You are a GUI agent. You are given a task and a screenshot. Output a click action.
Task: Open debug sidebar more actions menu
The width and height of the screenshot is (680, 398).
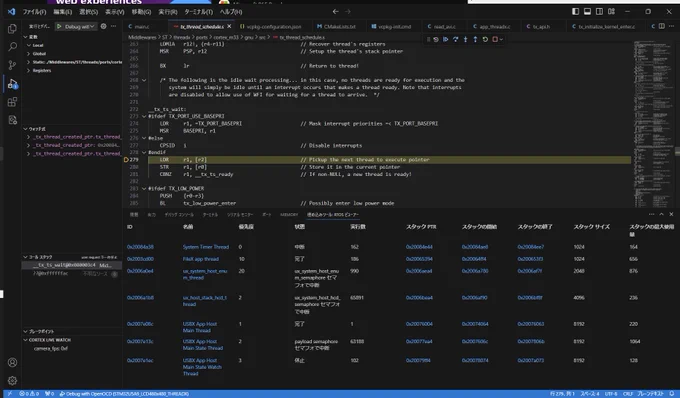tap(114, 26)
